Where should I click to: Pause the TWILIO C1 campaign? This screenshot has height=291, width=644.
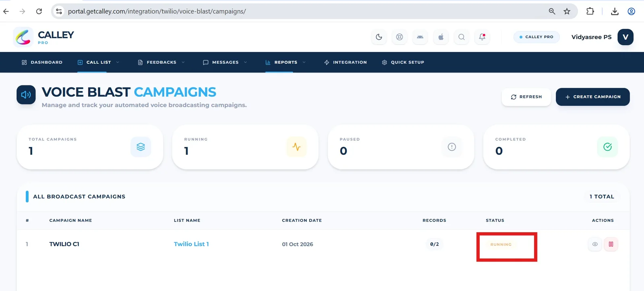point(611,244)
